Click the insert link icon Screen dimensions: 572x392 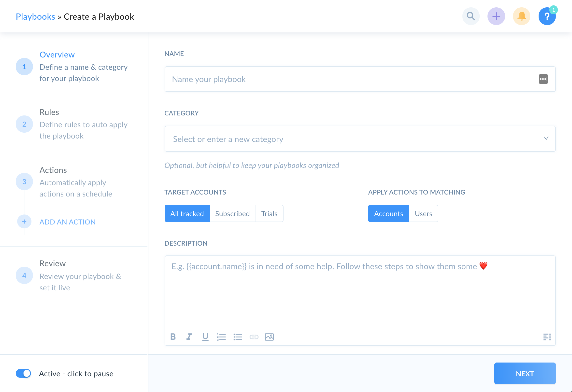(254, 337)
